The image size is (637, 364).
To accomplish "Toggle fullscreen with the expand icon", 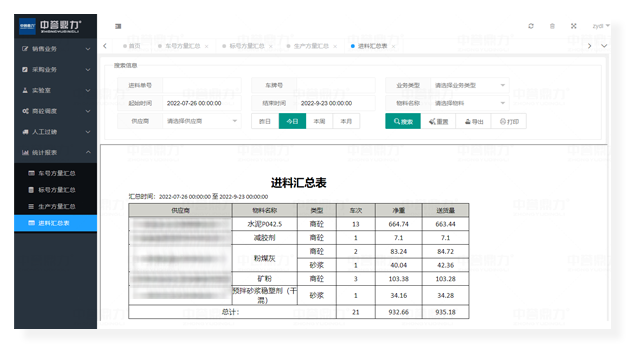I will click(573, 26).
